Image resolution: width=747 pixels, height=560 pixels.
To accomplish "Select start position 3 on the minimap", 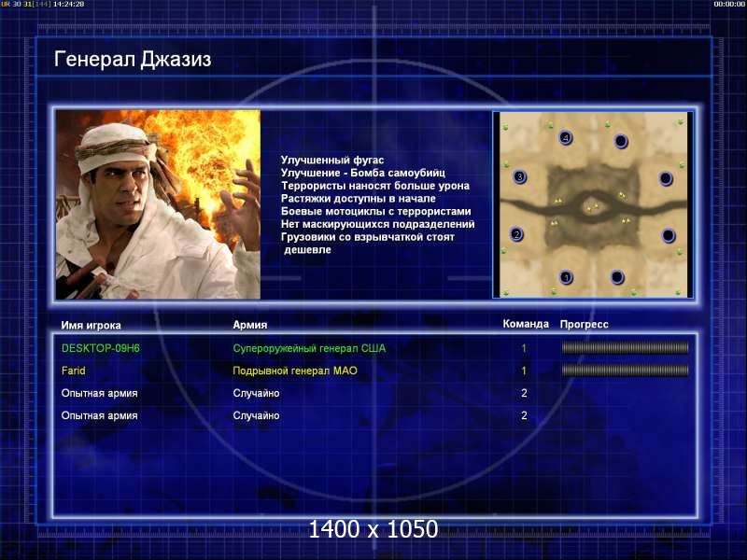I will tap(520, 177).
